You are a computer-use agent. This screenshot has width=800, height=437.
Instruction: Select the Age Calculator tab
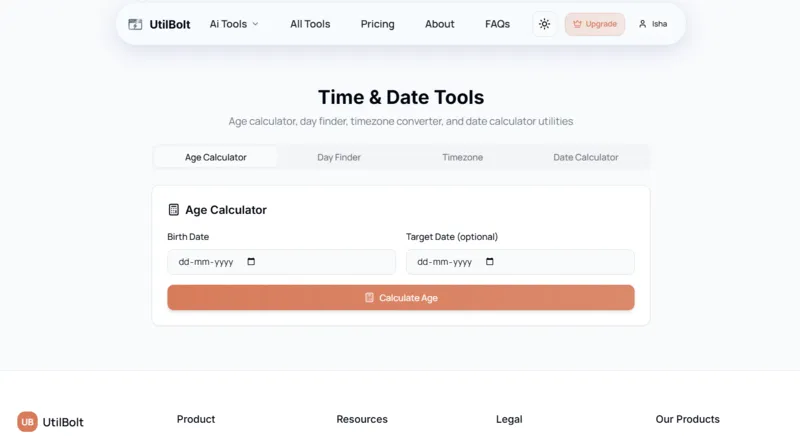pos(216,157)
